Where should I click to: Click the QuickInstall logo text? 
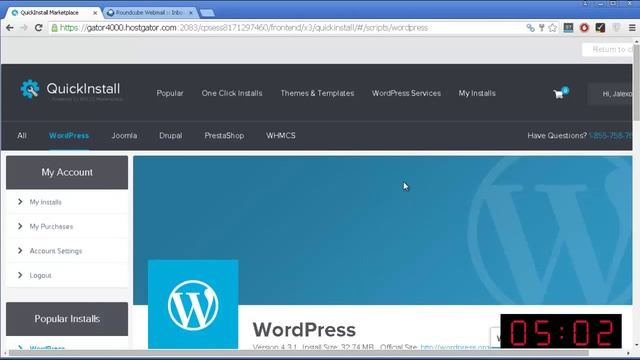83,89
